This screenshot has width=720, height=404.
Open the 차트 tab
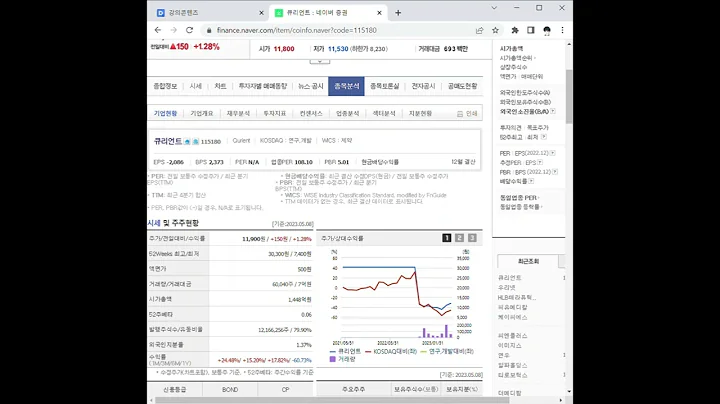point(220,86)
